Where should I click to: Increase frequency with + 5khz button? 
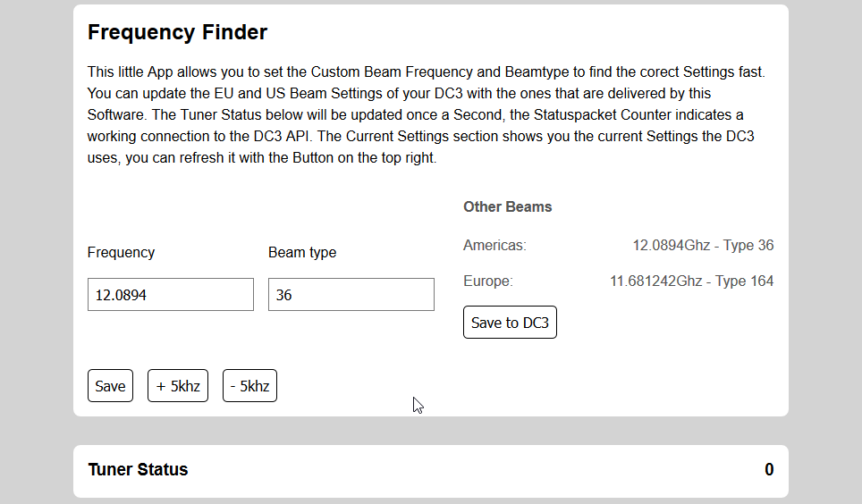[x=178, y=386]
